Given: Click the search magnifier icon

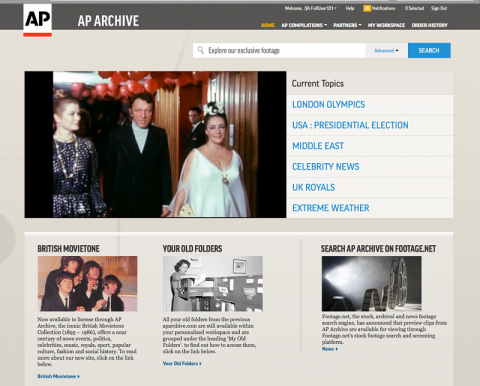Looking at the screenshot, I should click(x=201, y=50).
